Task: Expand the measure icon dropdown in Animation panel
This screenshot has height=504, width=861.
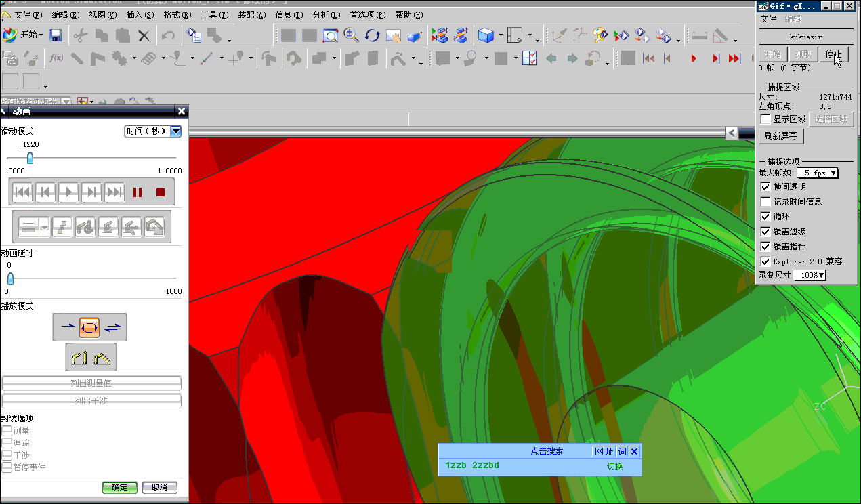Action: (44, 228)
